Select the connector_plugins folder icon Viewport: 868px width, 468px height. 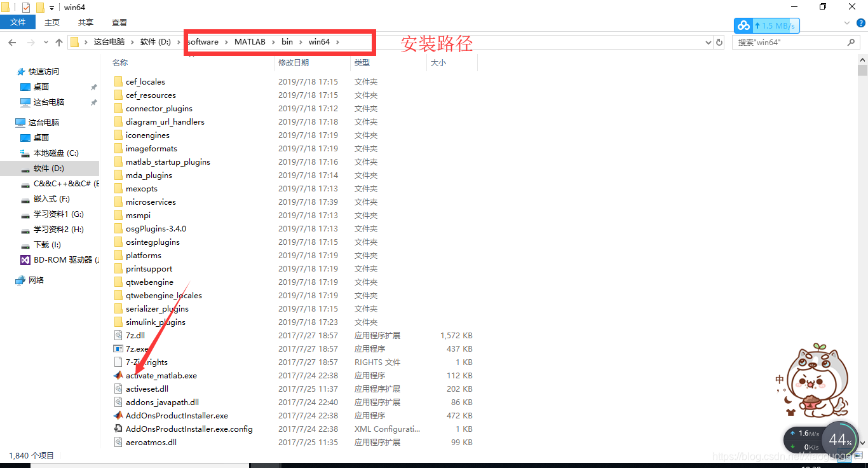pyautogui.click(x=118, y=109)
